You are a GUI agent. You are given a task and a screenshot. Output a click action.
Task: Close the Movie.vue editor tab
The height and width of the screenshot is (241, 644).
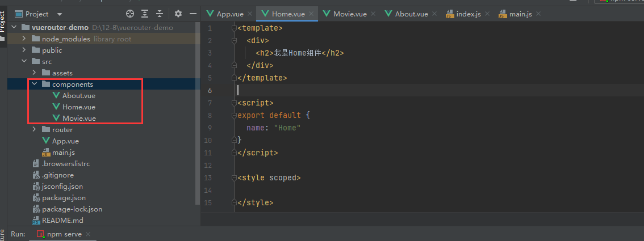(x=373, y=14)
